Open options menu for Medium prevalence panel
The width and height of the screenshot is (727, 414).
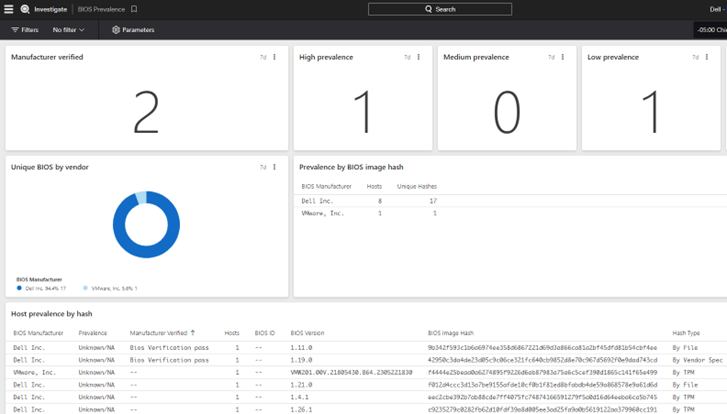click(x=563, y=57)
